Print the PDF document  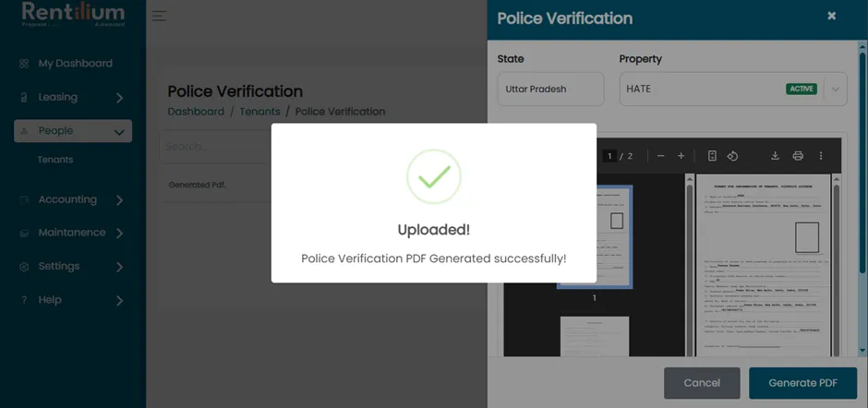coord(798,156)
